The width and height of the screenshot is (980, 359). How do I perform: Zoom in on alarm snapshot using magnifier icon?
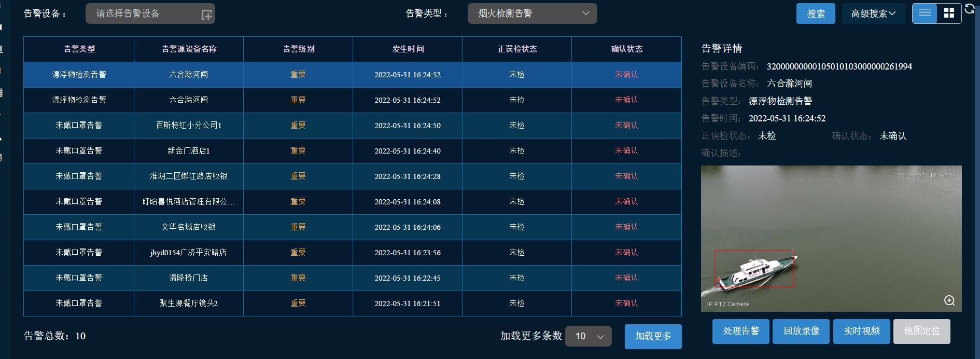point(949,300)
